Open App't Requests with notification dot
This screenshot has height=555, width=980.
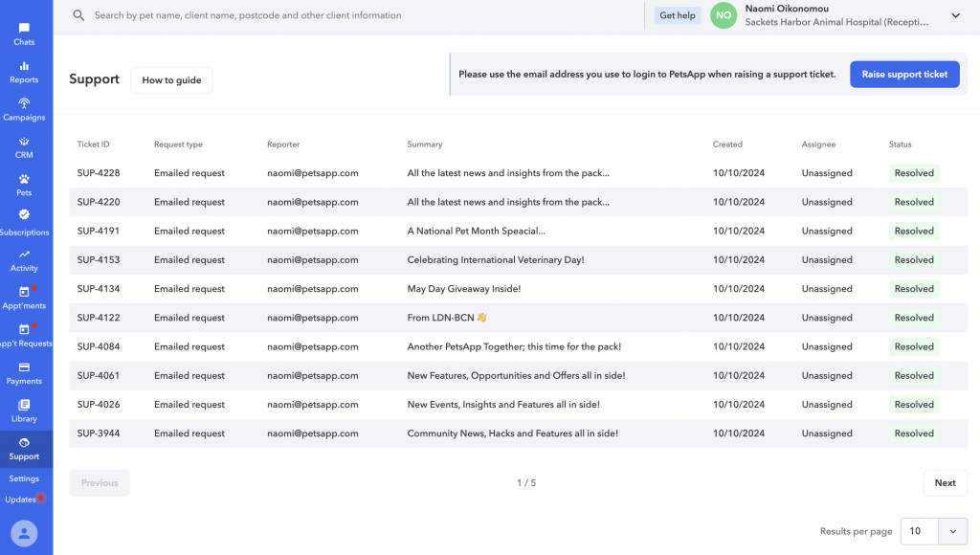pyautogui.click(x=24, y=335)
